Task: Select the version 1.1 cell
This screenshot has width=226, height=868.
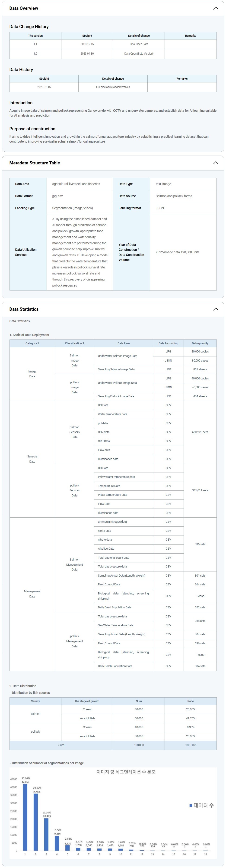Action: coord(35,44)
